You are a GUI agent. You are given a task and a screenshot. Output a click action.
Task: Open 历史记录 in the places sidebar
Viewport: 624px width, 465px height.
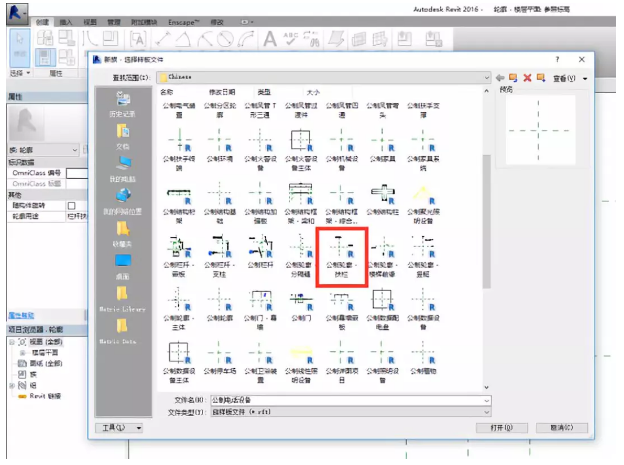click(x=123, y=104)
